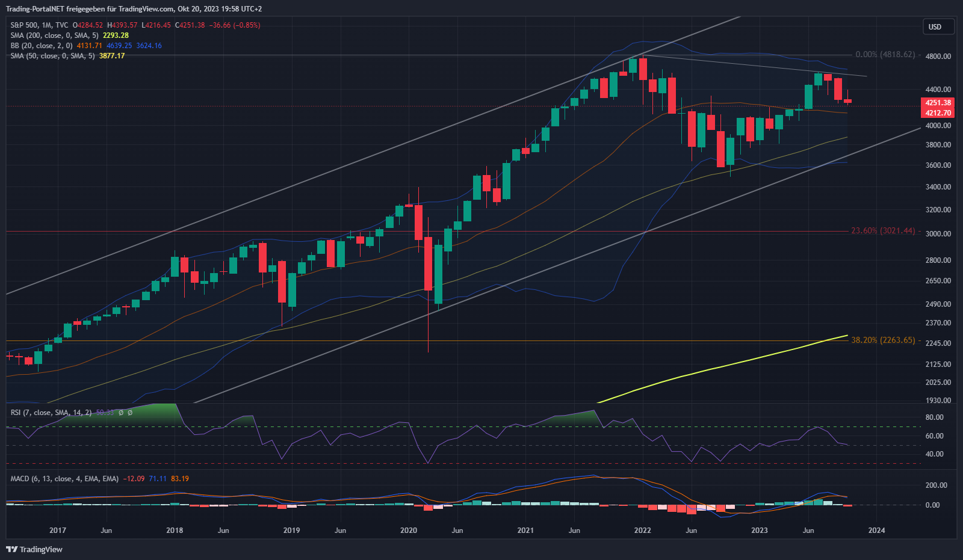Viewport: 963px width, 560px height.
Task: Click the 3600.00 price axis label
Action: [x=938, y=165]
